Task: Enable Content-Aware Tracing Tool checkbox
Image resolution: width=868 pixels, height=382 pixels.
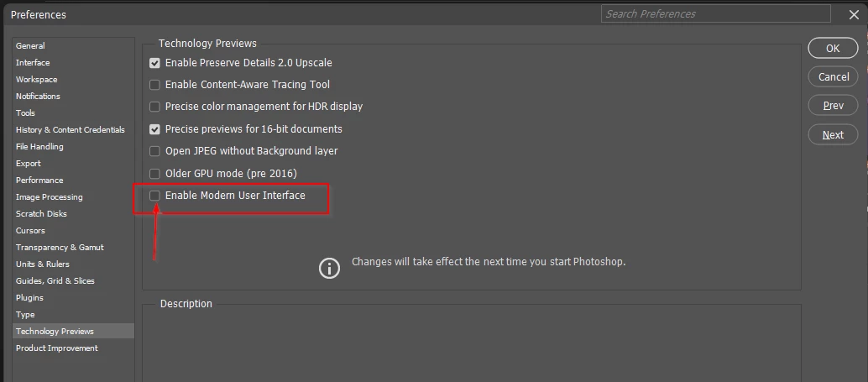Action: pyautogui.click(x=154, y=85)
